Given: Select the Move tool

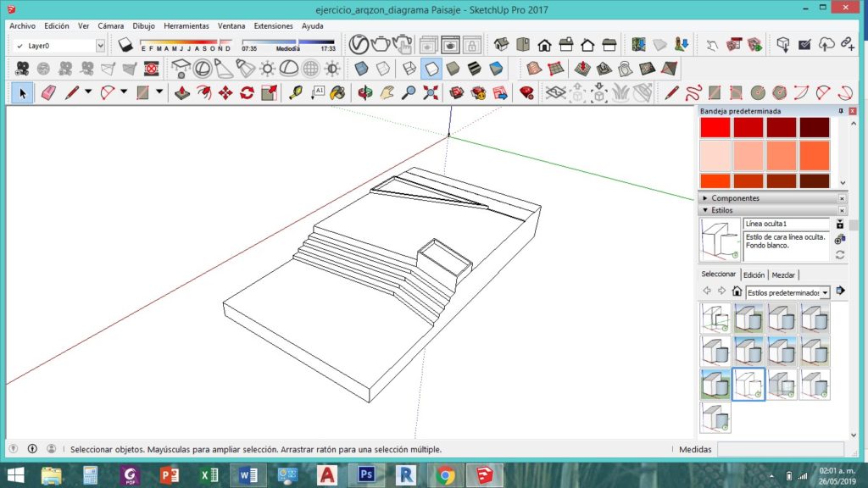Looking at the screenshot, I should point(225,93).
